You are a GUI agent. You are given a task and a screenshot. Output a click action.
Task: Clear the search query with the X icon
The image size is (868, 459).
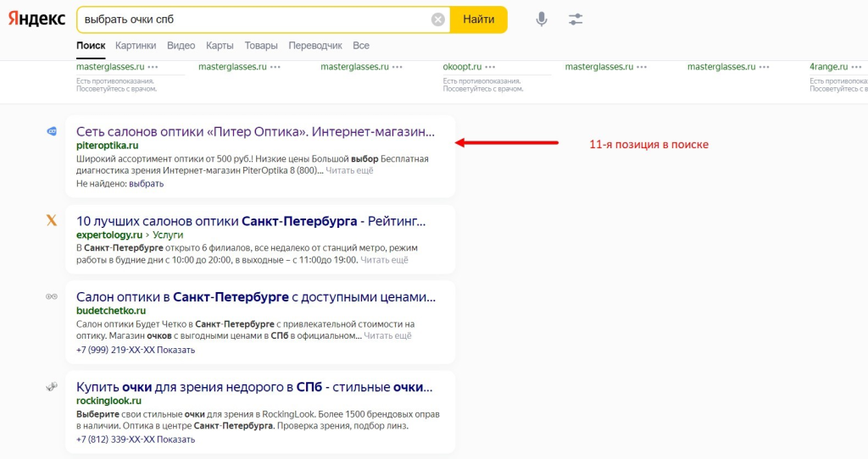click(x=438, y=19)
